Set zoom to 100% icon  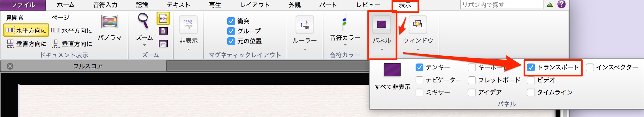pyautogui.click(x=163, y=19)
